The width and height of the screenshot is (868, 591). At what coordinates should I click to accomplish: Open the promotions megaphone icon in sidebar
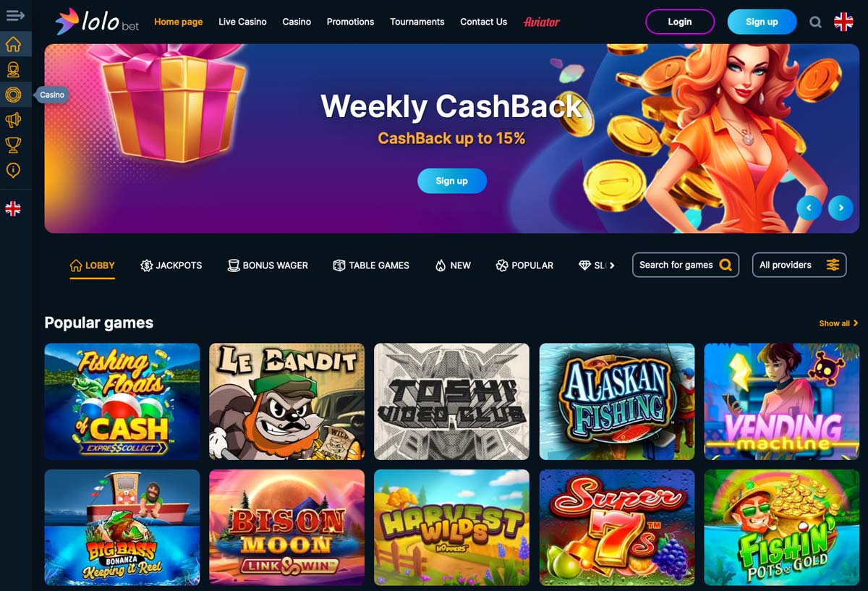coord(13,120)
